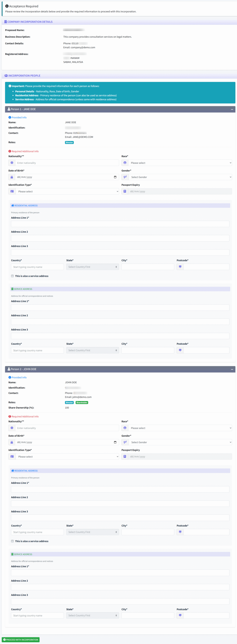Focus Jane's residential Address Line 1 field

pyautogui.click(x=120, y=224)
